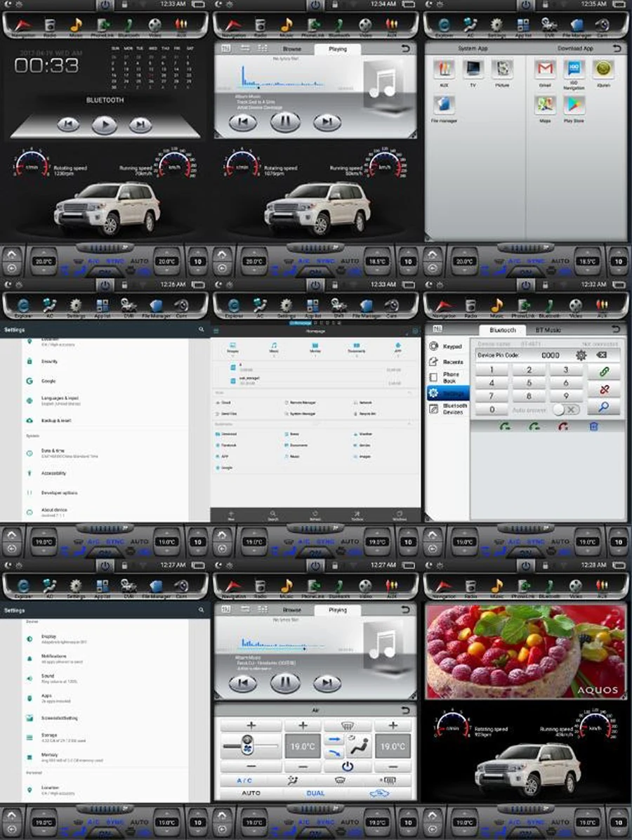
Task: Switch to Browse tab in music player above Air panel
Action: [292, 610]
